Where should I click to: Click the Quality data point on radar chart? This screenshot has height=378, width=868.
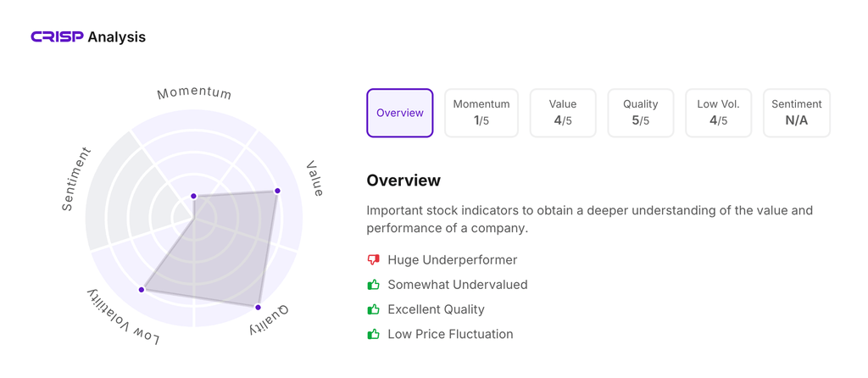[259, 307]
